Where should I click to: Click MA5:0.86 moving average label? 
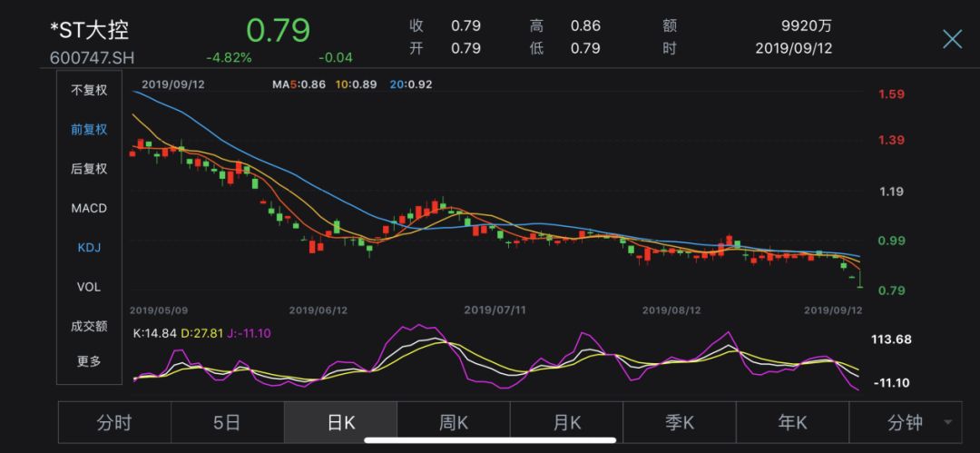(x=299, y=84)
